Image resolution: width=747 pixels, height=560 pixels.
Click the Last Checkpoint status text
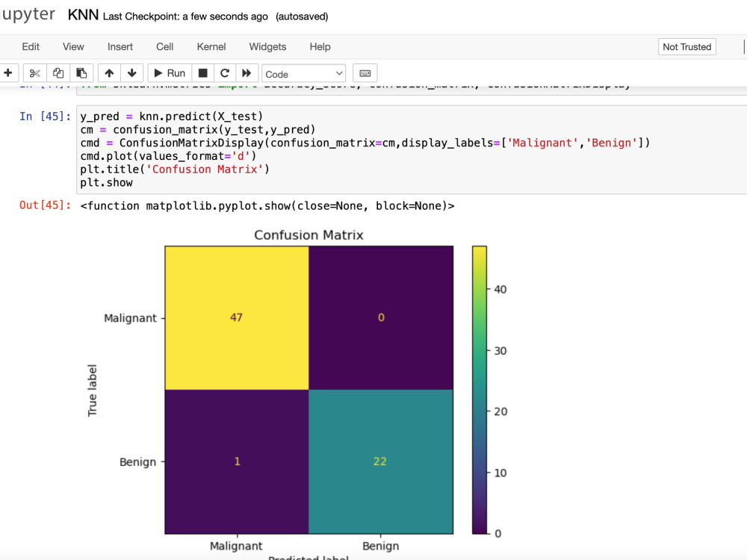(x=185, y=16)
